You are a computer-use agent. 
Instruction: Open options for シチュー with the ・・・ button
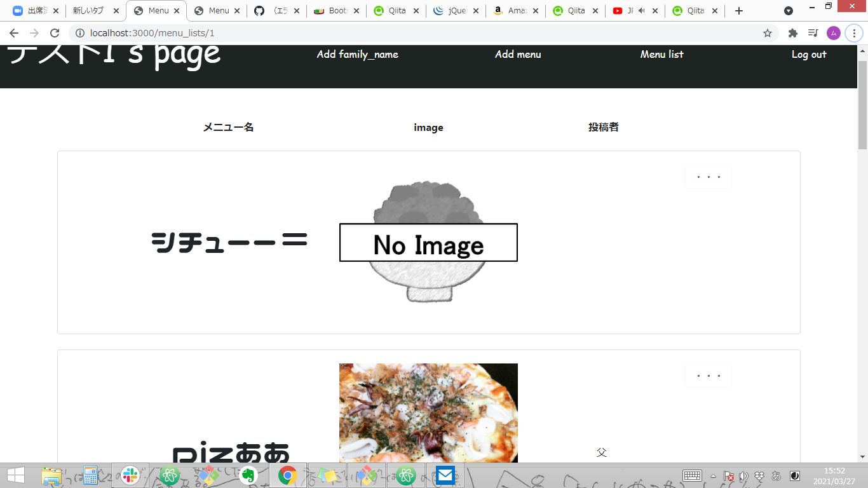tap(707, 177)
